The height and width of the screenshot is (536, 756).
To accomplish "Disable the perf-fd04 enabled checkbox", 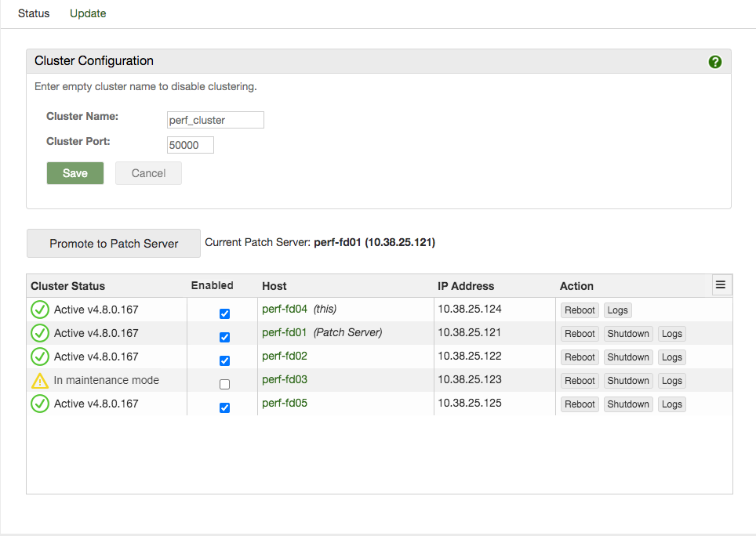I will pos(225,313).
